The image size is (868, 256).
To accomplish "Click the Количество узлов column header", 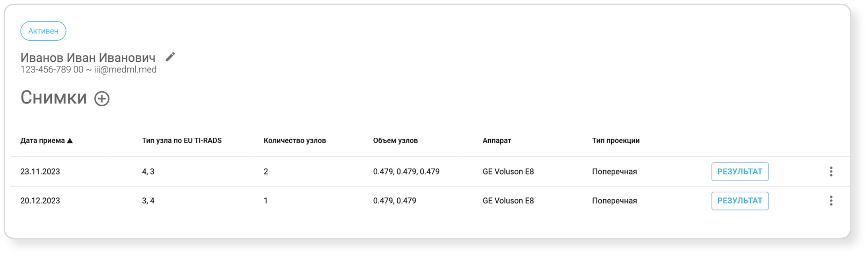I will point(295,141).
